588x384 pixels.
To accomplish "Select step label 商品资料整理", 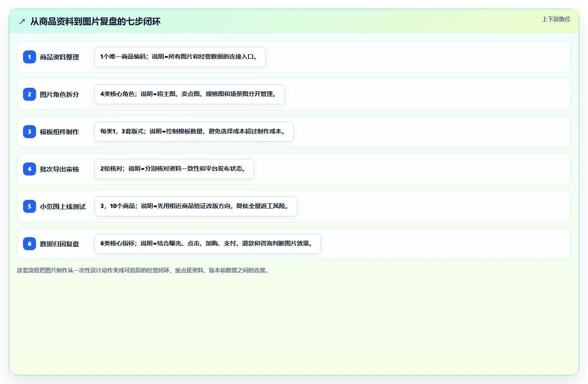I will click(59, 57).
